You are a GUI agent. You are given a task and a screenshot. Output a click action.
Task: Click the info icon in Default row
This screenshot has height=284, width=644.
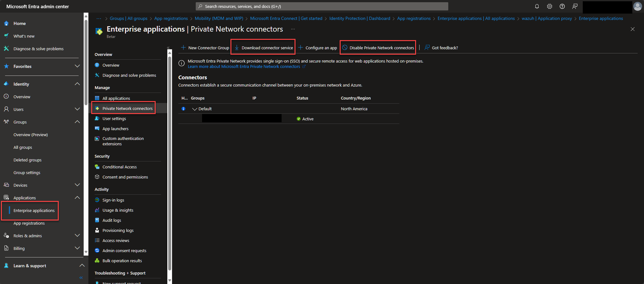pyautogui.click(x=183, y=109)
